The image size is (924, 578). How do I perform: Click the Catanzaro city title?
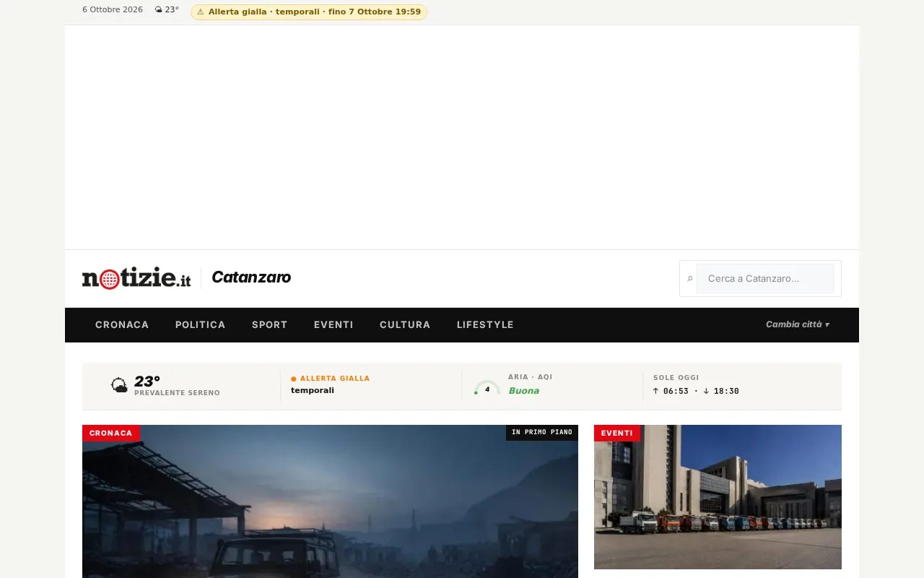click(251, 277)
